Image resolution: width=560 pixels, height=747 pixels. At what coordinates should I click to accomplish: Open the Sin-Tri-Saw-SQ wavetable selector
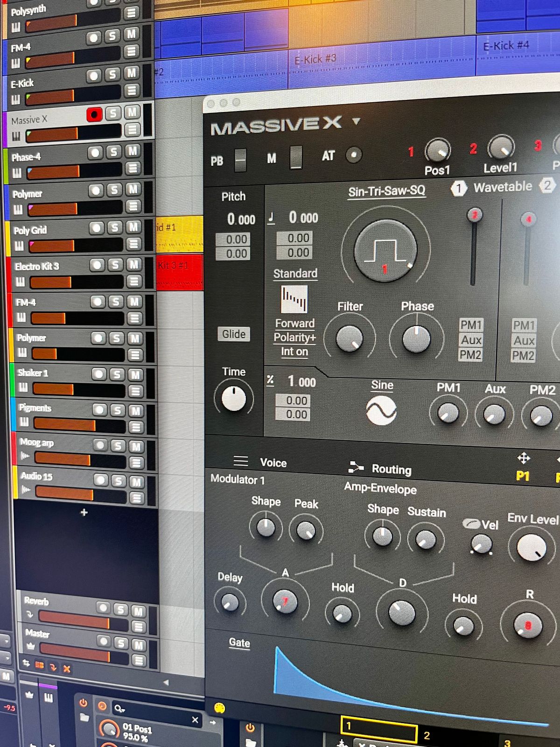click(386, 191)
